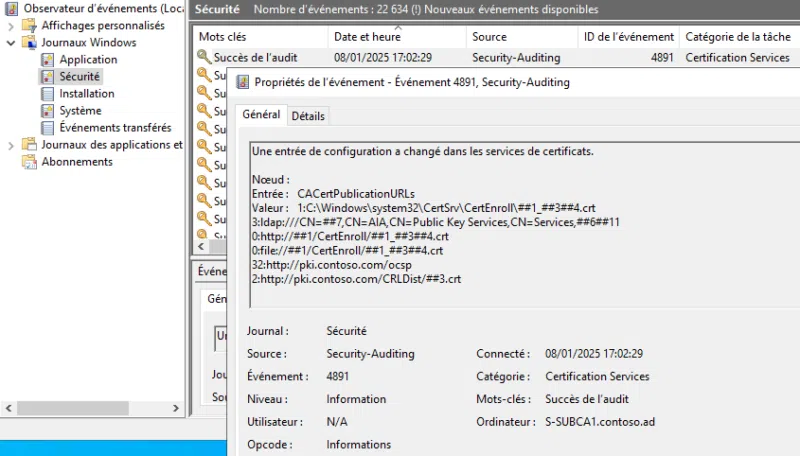This screenshot has width=800, height=456.
Task: Click the Observateur d'événements root icon
Action: 11,8
